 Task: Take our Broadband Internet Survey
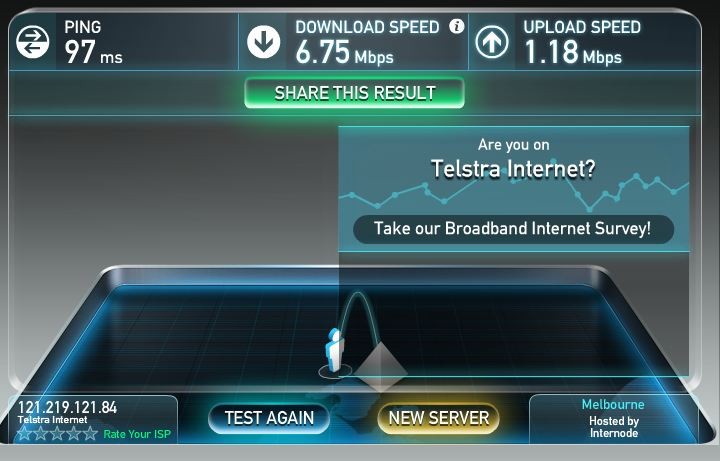513,229
